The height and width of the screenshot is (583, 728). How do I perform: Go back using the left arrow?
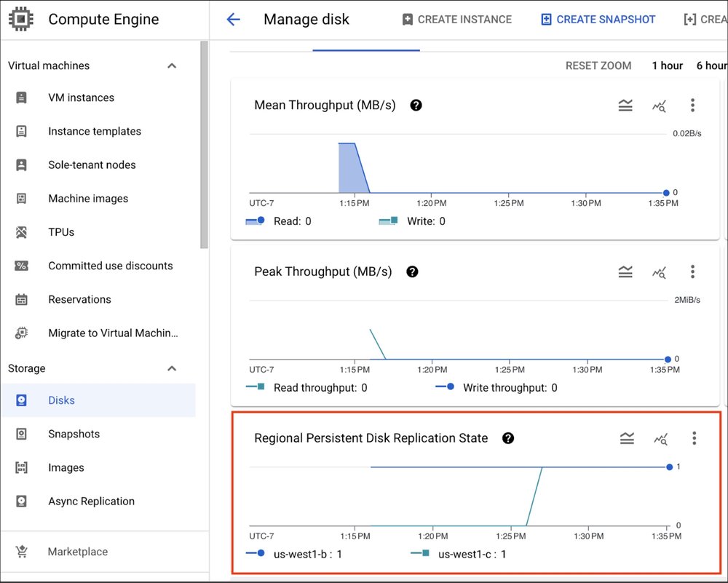point(233,19)
